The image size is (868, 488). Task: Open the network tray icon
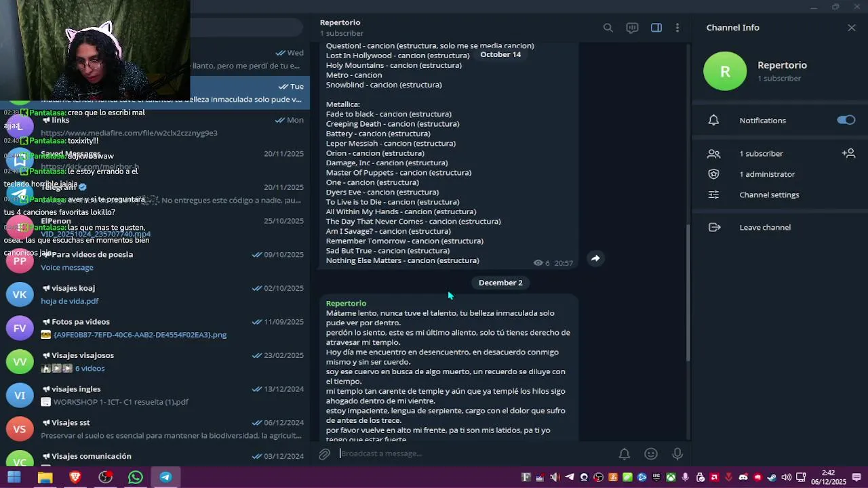[x=801, y=477]
